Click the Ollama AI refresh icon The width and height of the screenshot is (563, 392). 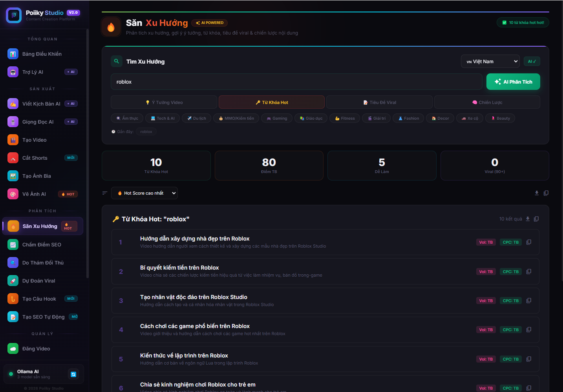73,374
